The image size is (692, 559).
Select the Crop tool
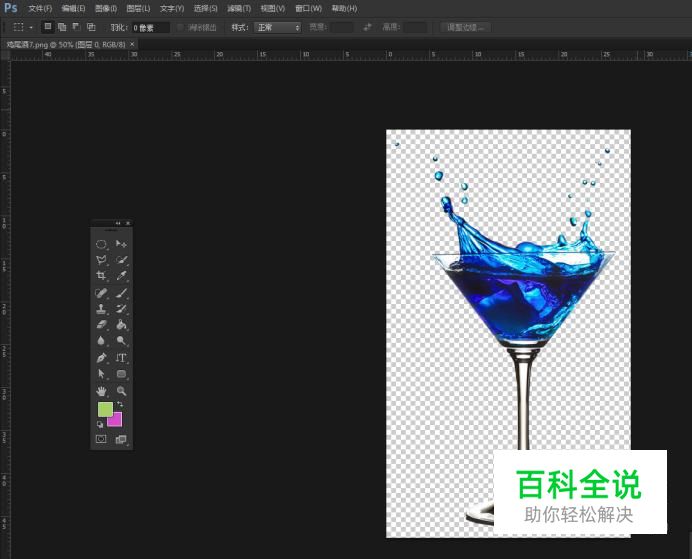(x=101, y=275)
